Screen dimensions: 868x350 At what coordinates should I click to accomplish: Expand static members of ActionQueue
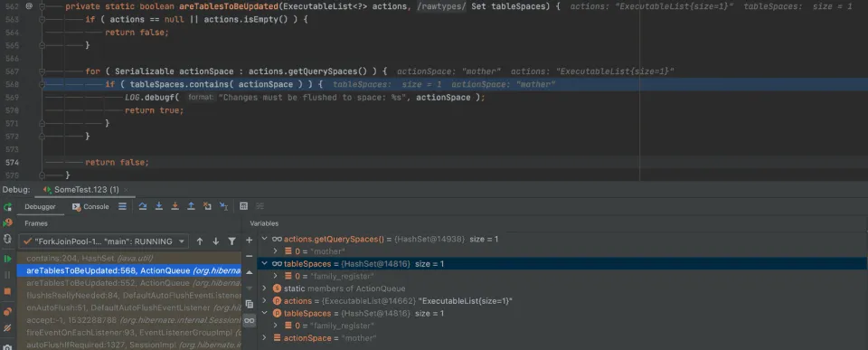pos(265,289)
